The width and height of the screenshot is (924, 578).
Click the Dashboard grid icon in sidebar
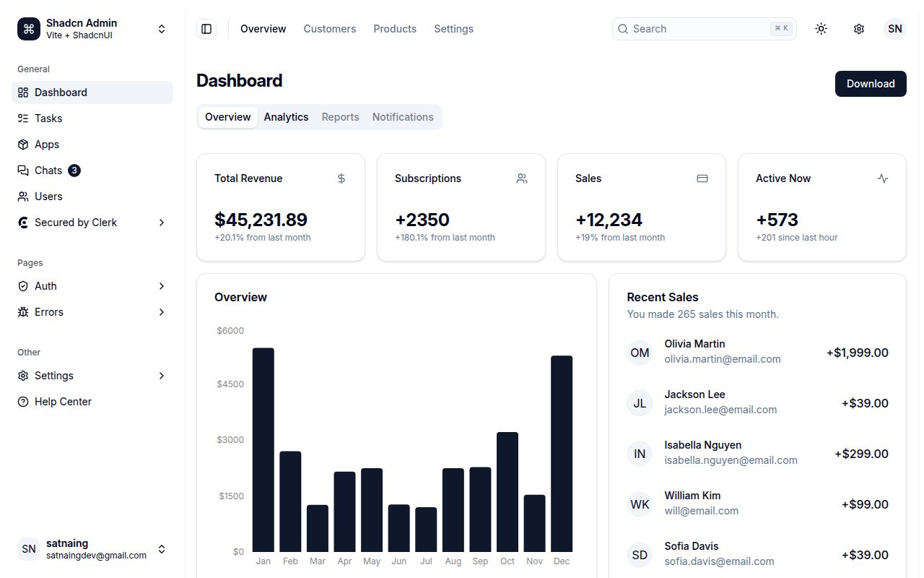click(23, 92)
